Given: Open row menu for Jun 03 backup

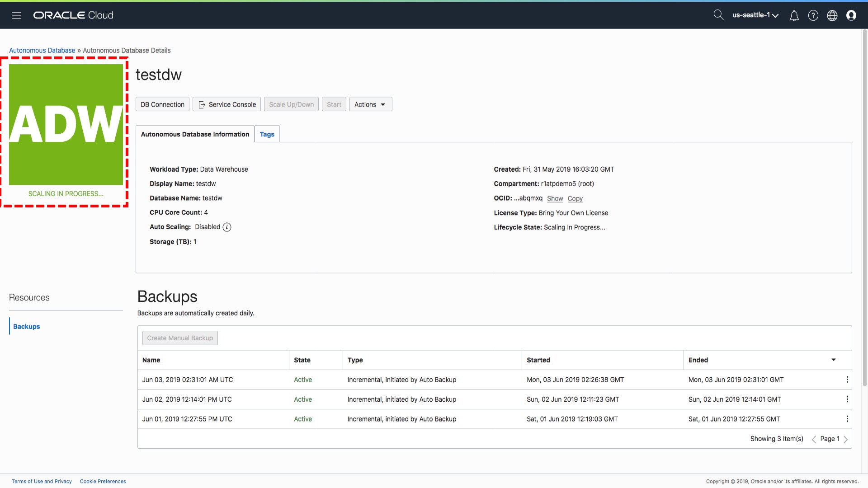Looking at the screenshot, I should (847, 380).
